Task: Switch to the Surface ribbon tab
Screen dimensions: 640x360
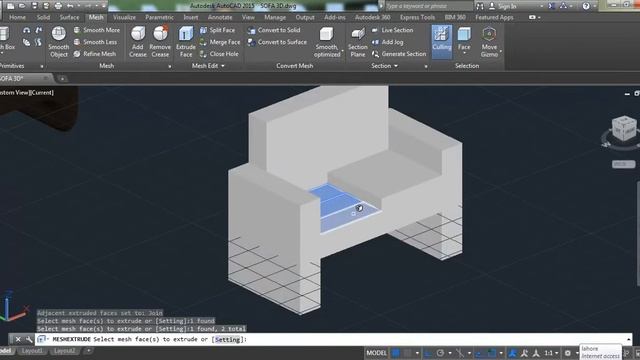Action: tap(69, 17)
